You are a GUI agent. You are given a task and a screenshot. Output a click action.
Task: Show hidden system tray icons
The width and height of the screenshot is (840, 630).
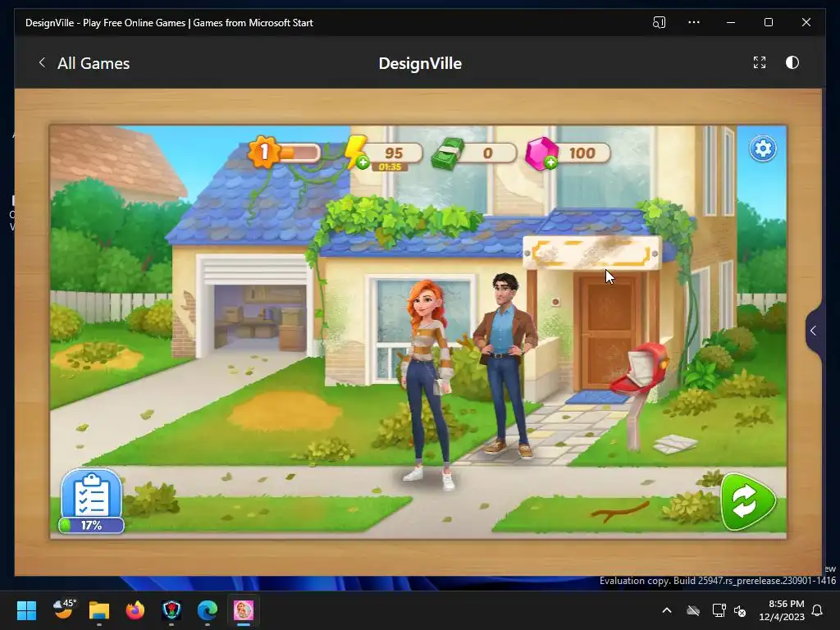pos(667,610)
